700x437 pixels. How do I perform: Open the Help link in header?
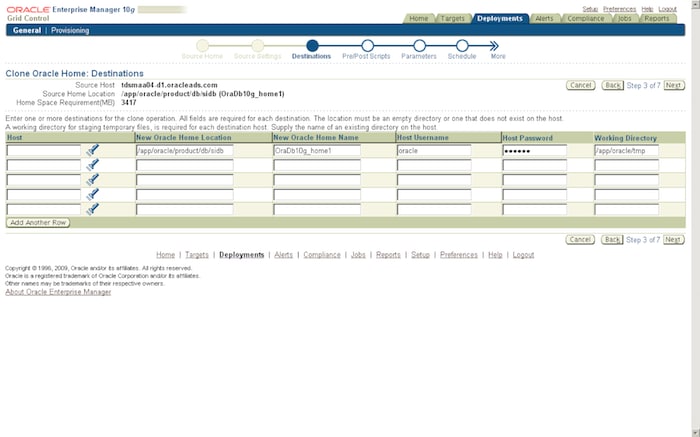pyautogui.click(x=647, y=9)
